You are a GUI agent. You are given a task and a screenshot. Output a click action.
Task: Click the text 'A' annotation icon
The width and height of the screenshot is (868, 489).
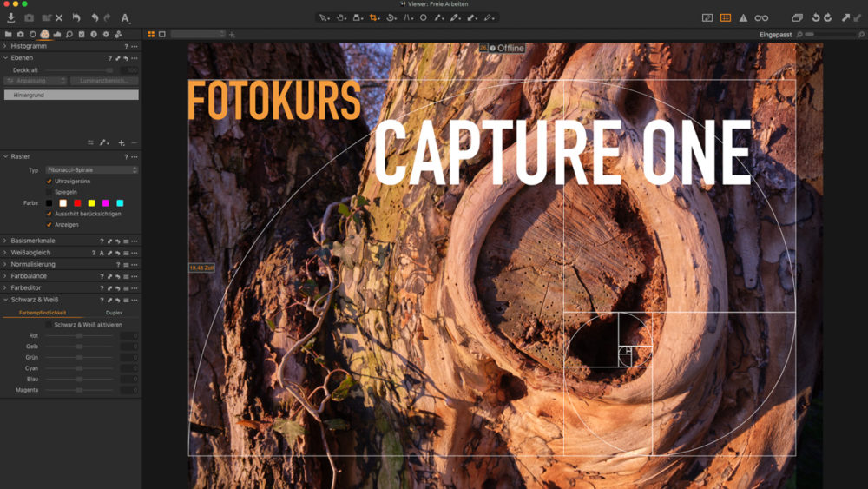pyautogui.click(x=125, y=18)
